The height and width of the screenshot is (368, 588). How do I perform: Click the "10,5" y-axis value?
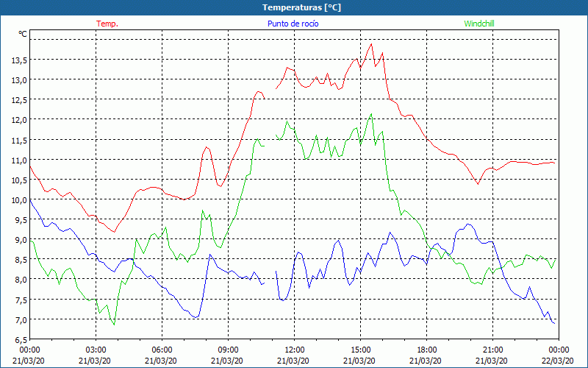19,180
